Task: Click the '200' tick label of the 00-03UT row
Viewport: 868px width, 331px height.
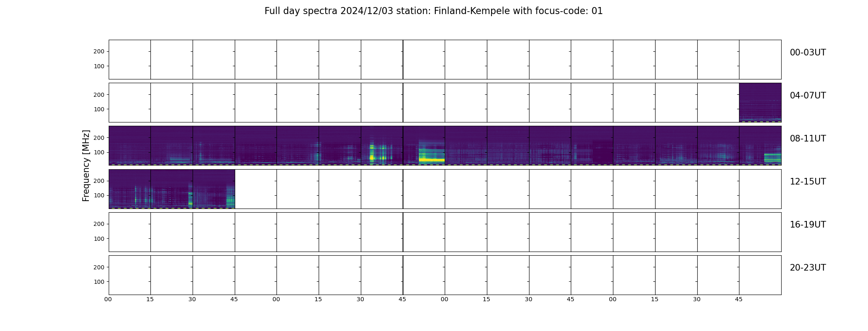Action: point(99,52)
